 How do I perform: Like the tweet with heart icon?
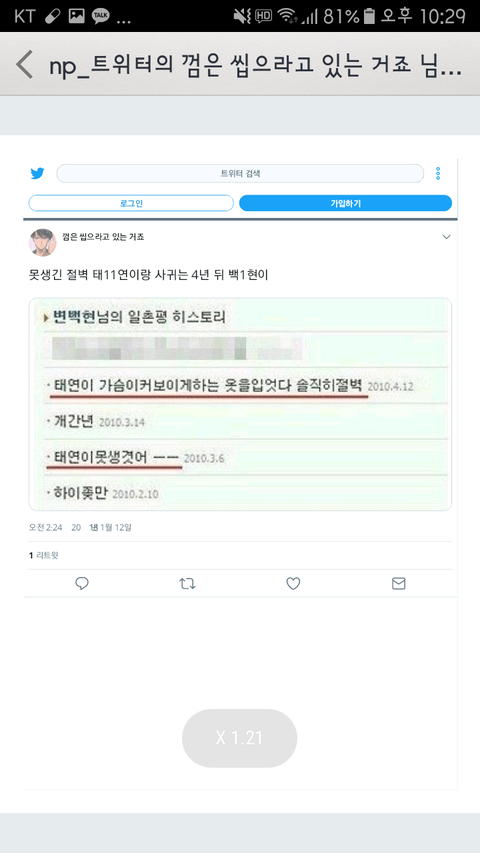click(293, 584)
